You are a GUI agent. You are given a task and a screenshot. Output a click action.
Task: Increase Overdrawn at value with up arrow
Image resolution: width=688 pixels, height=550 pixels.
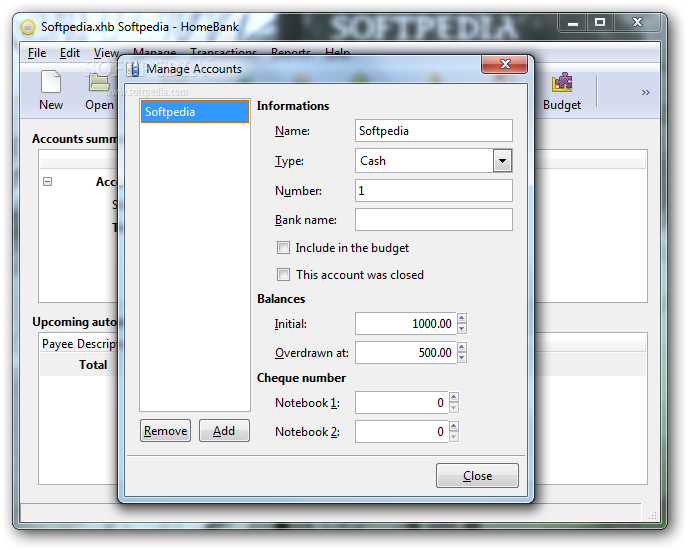[462, 347]
